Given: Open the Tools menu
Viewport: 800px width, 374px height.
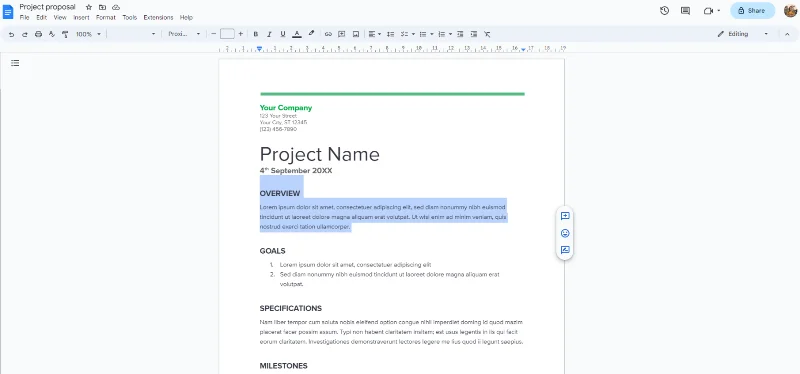Looking at the screenshot, I should 130,17.
